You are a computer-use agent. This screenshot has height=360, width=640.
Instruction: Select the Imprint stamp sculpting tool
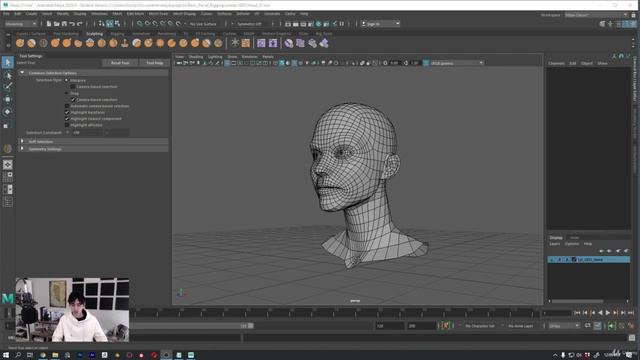click(125, 43)
